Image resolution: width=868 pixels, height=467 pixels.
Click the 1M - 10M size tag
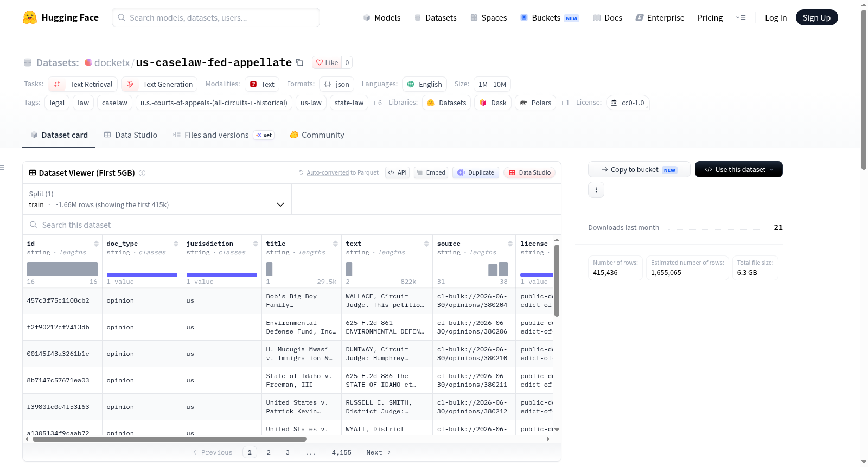pyautogui.click(x=492, y=84)
